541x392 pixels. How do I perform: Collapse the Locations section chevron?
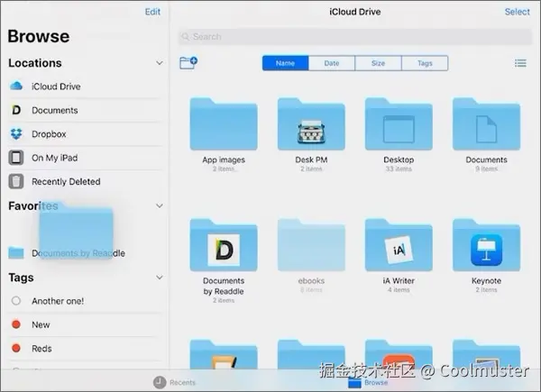[x=159, y=63]
